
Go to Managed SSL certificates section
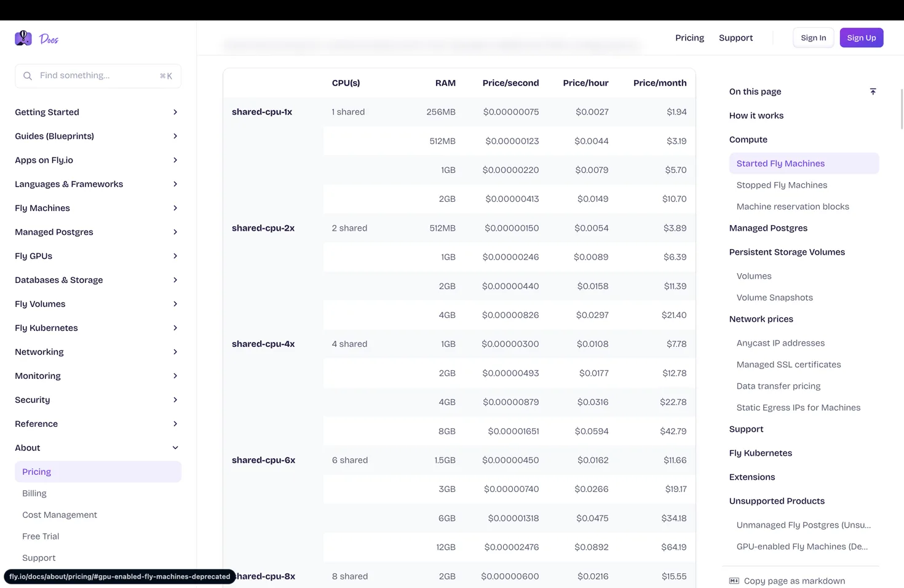point(788,365)
